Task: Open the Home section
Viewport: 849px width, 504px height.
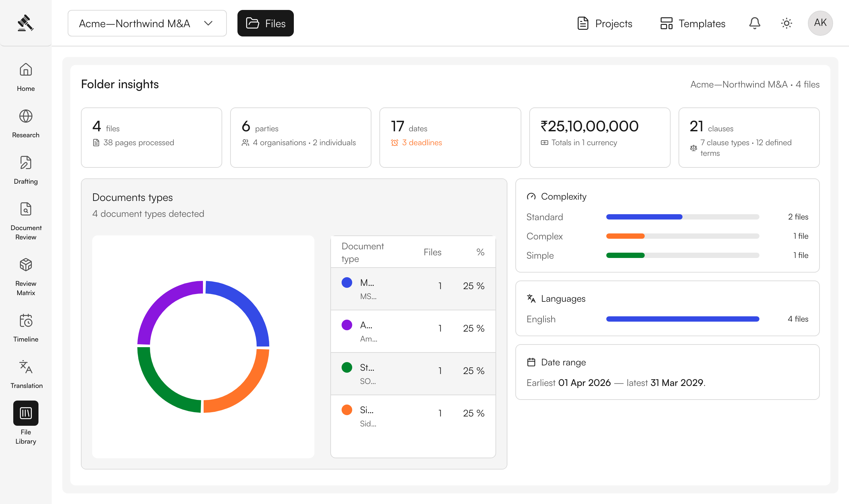Action: tap(26, 77)
